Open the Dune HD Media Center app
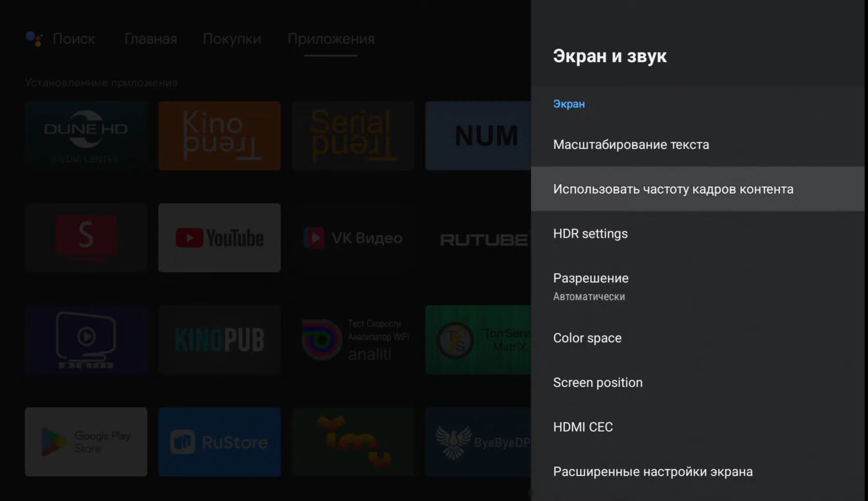This screenshot has width=868, height=501. 86,136
